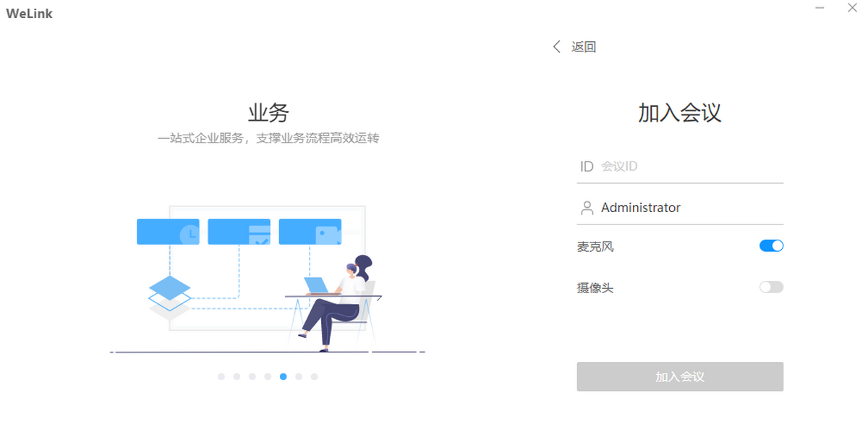The width and height of the screenshot is (868, 443).
Task: Jump to the second carousel dot
Action: tap(237, 376)
